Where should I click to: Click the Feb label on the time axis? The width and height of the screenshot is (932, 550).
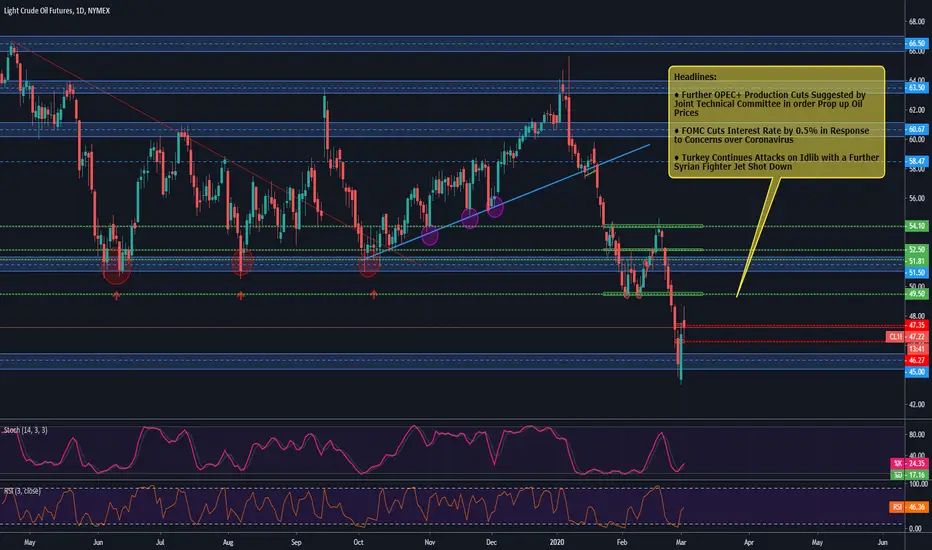622,542
